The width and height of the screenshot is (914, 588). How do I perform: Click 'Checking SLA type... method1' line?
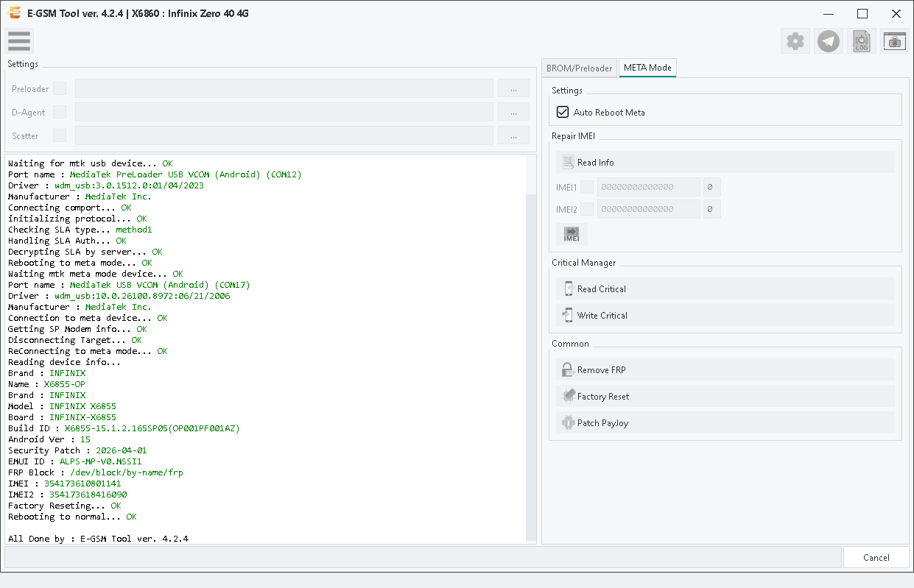[x=80, y=230]
